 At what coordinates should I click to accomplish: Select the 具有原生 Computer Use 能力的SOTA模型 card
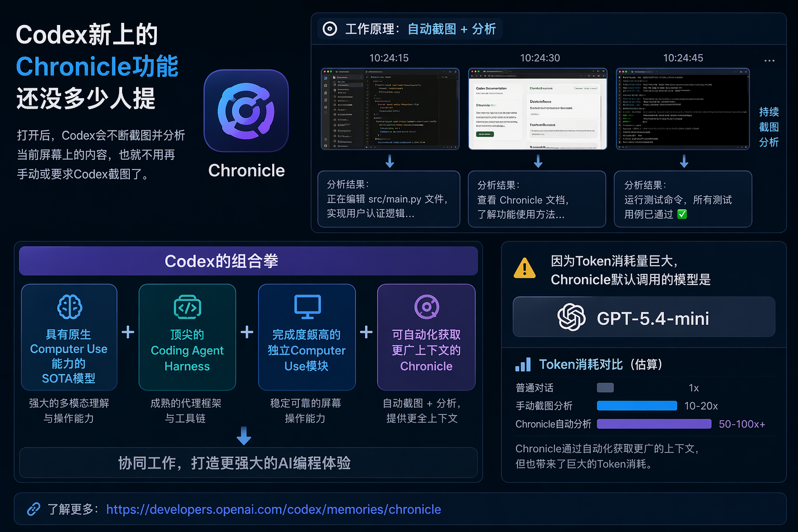click(69, 337)
